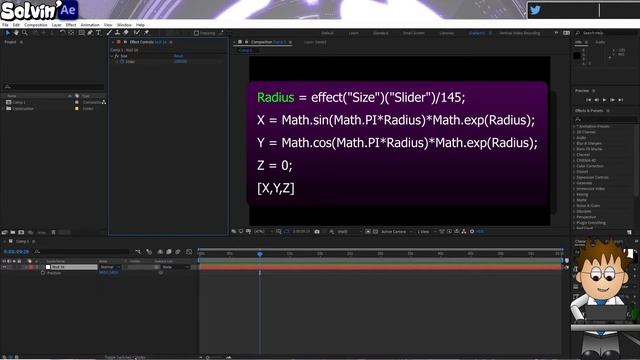This screenshot has width=640, height=360.
Task: Expand the Animation Presets category
Action: point(574,127)
